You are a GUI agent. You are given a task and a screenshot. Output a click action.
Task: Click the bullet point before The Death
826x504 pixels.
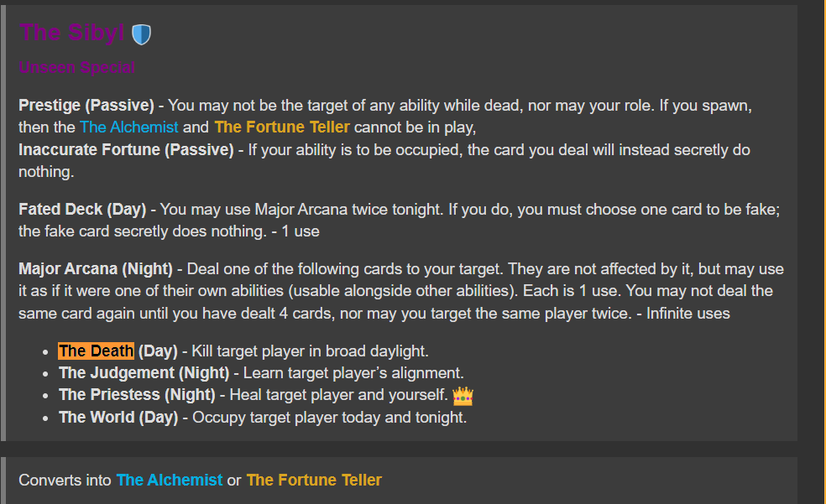[x=46, y=352]
